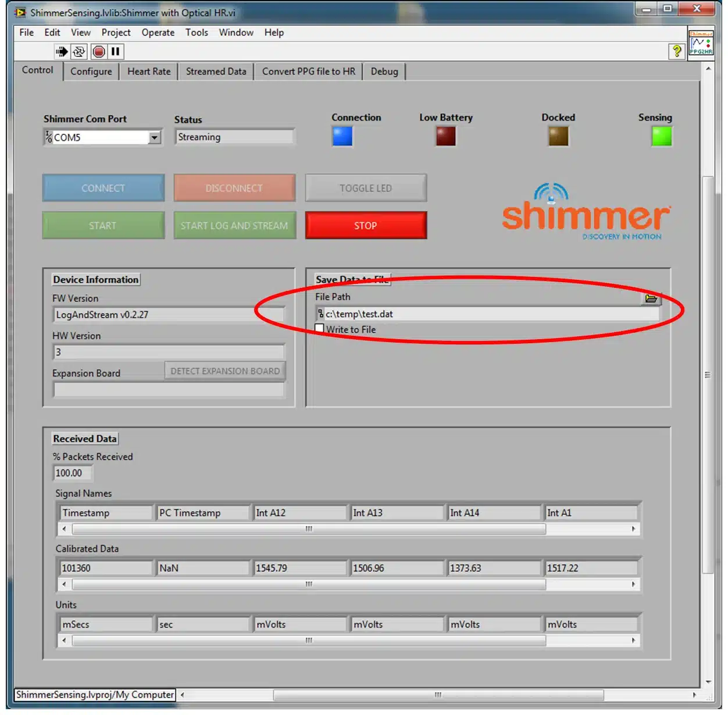
Task: Click the CONNECT button
Action: [104, 188]
